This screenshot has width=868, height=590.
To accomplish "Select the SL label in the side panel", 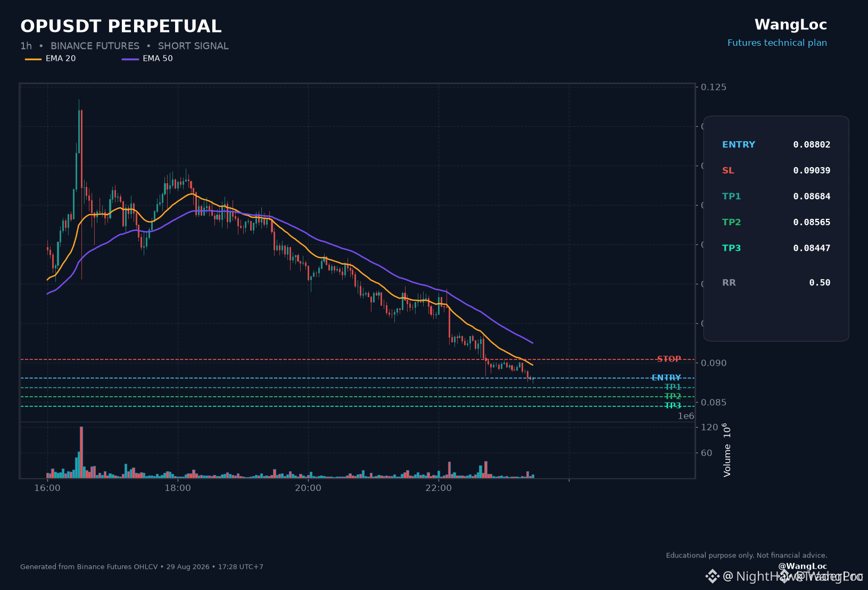I will [728, 171].
